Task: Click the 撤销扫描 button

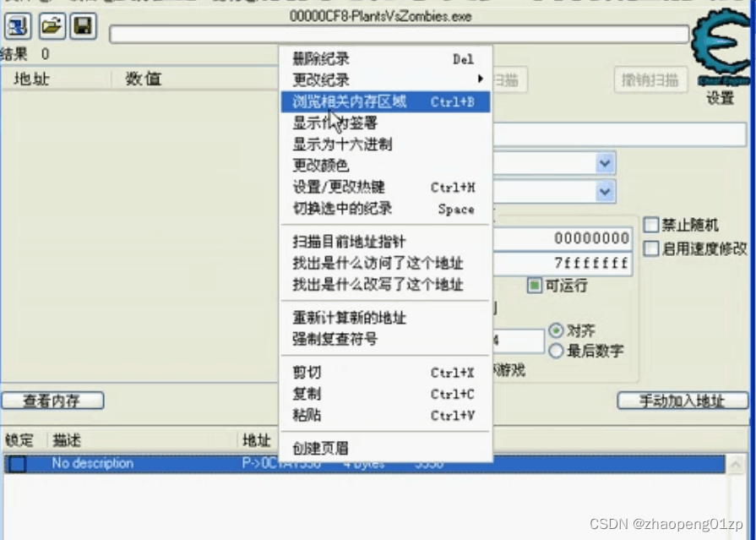Action: tap(650, 80)
